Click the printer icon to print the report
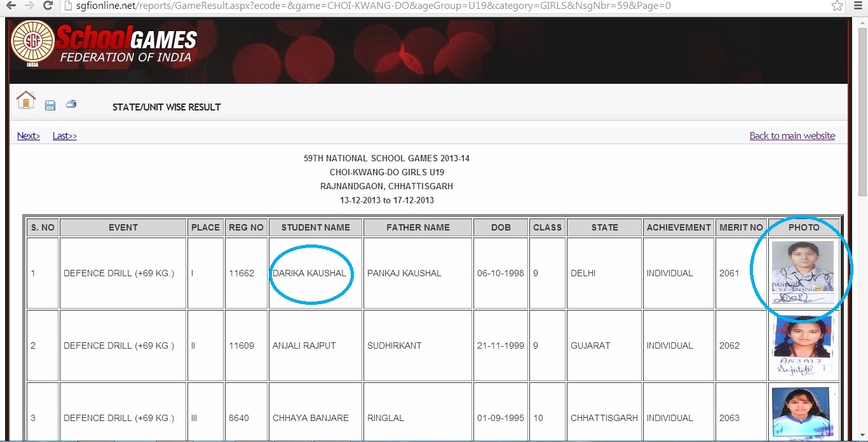 71,104
